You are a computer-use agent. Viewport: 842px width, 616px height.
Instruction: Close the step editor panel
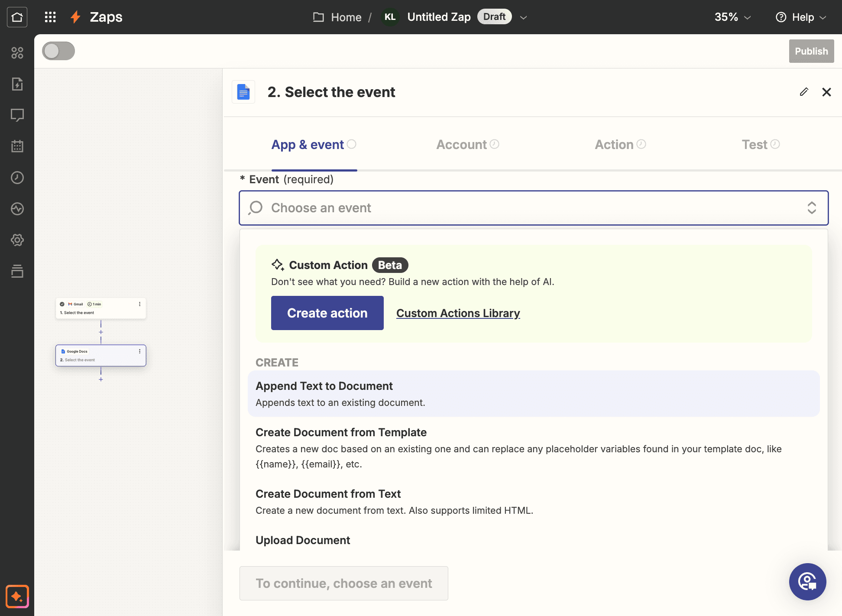[826, 92]
